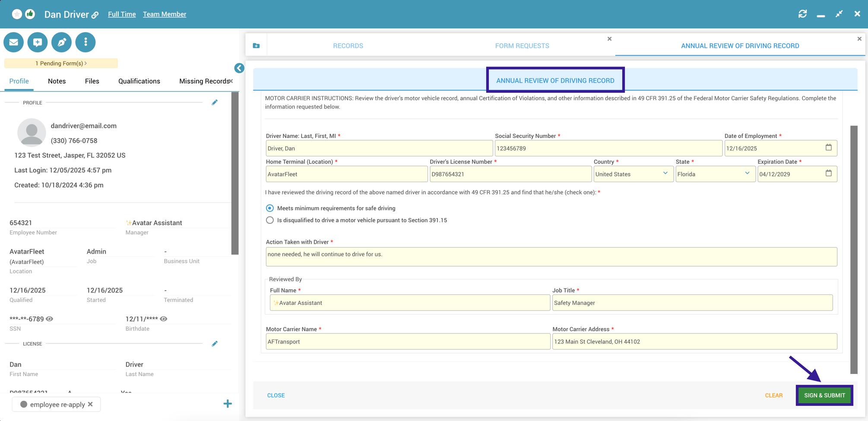
Task: Open the pen sign tool button
Action: point(61,42)
